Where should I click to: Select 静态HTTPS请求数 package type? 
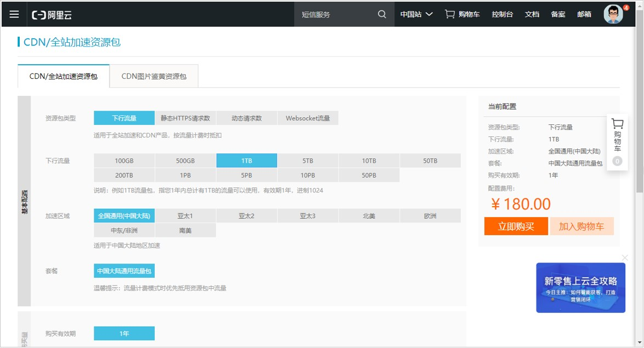(185, 118)
